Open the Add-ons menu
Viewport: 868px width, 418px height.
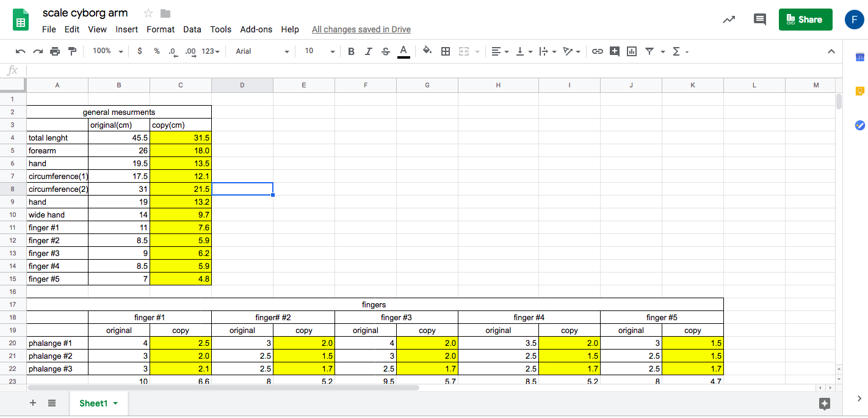256,29
